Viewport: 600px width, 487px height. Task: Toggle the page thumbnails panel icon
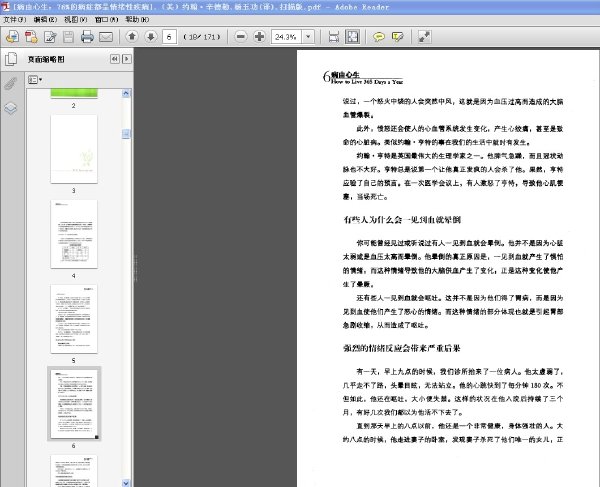11,59
